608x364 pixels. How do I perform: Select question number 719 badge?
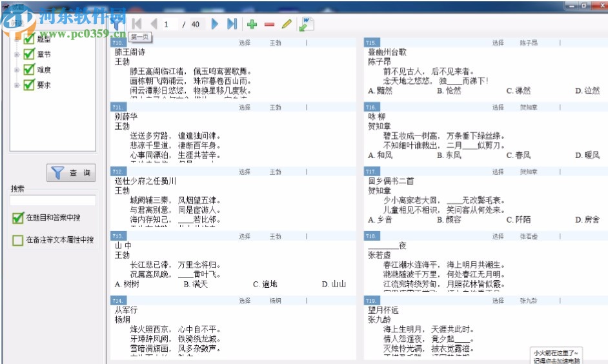372,300
